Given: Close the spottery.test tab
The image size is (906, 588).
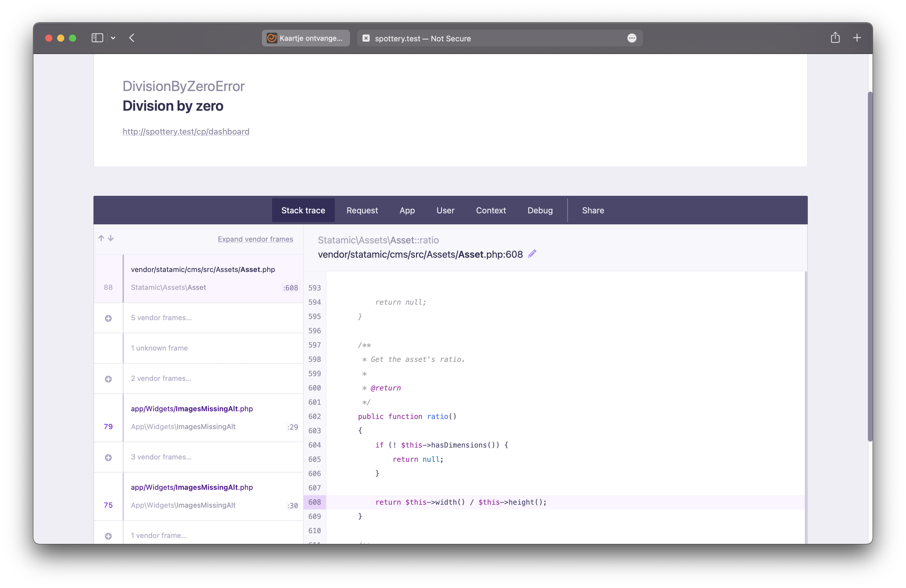Looking at the screenshot, I should [366, 38].
